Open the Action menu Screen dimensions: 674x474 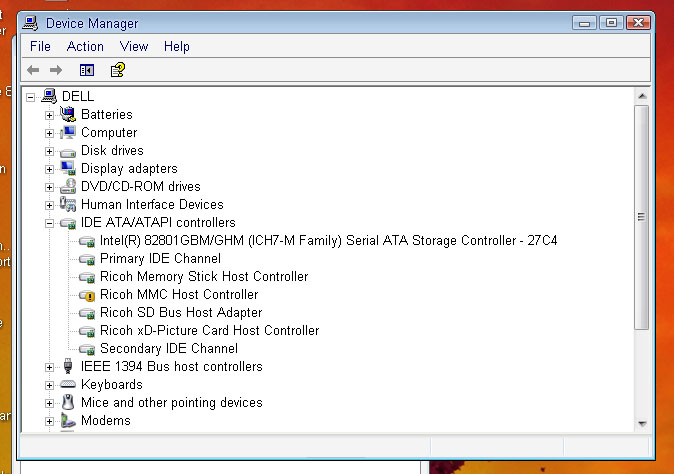pyautogui.click(x=85, y=46)
